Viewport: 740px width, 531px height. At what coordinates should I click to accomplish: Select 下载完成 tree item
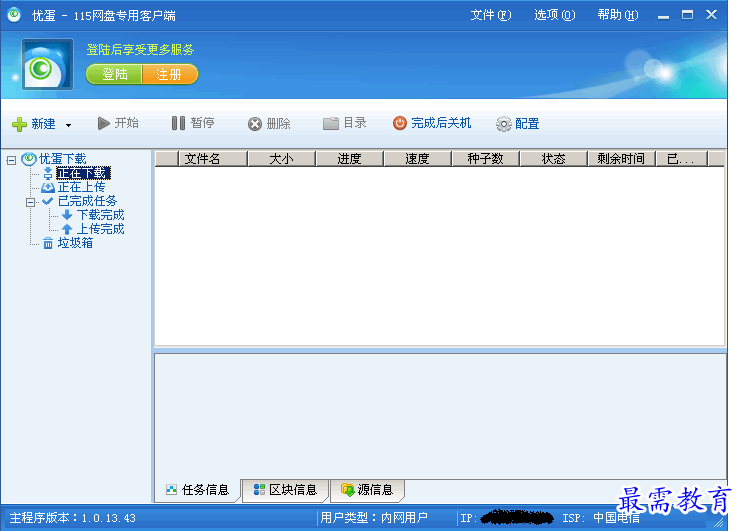click(x=100, y=215)
